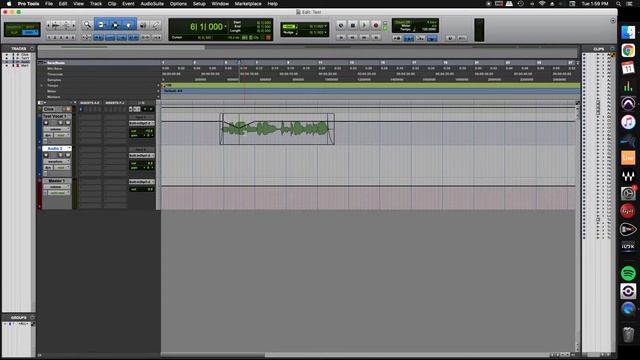Open the Track menu

coord(96,4)
